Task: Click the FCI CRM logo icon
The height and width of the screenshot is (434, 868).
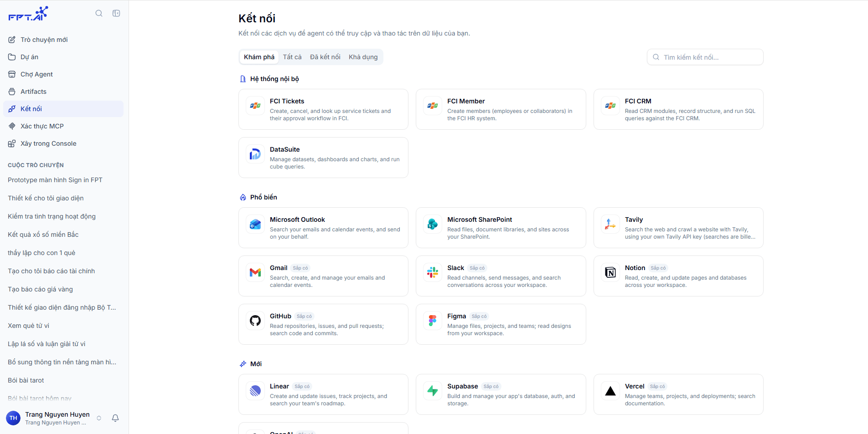Action: point(610,106)
